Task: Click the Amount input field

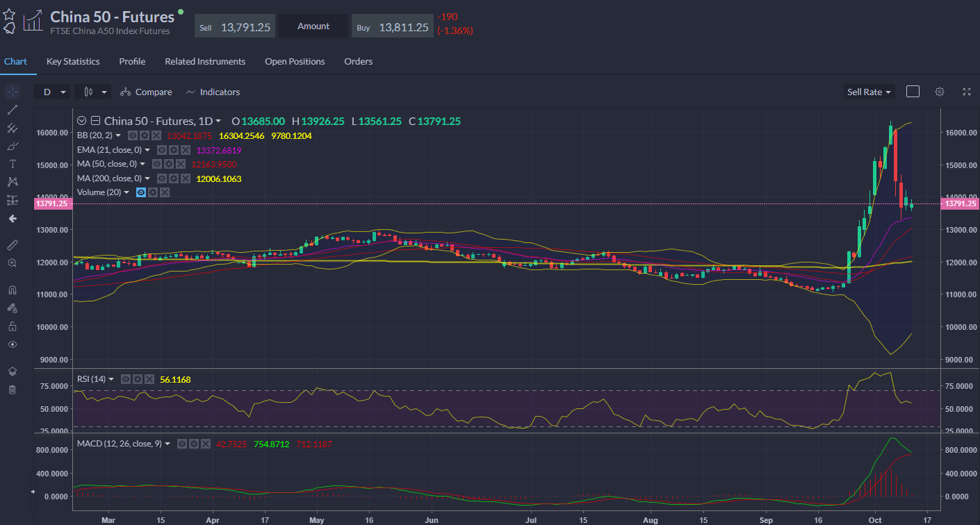Action: tap(313, 26)
